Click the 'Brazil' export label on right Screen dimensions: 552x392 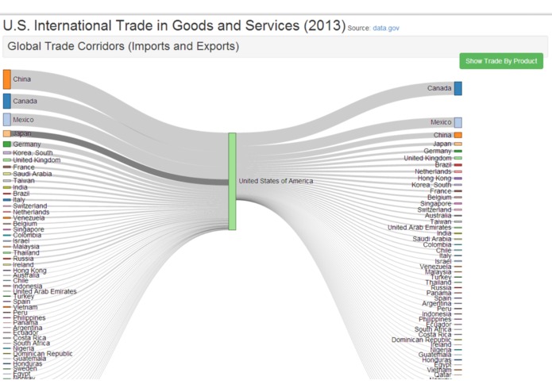(443, 164)
